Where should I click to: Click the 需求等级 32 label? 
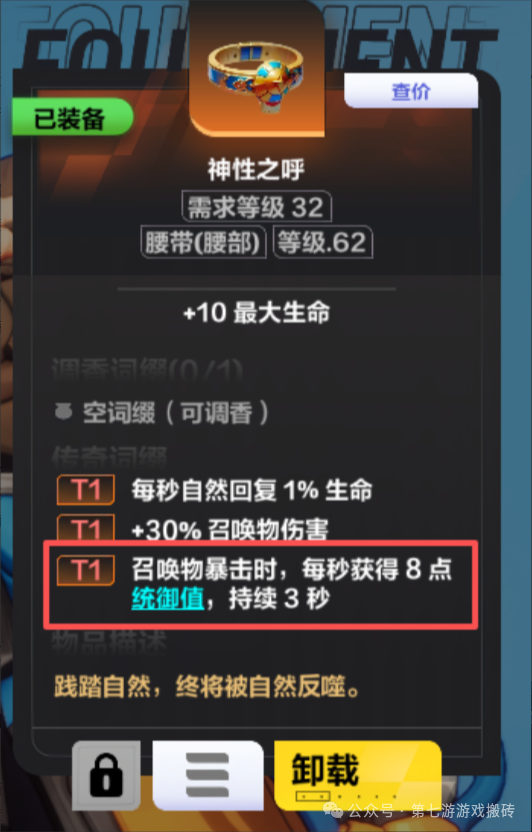tap(257, 207)
